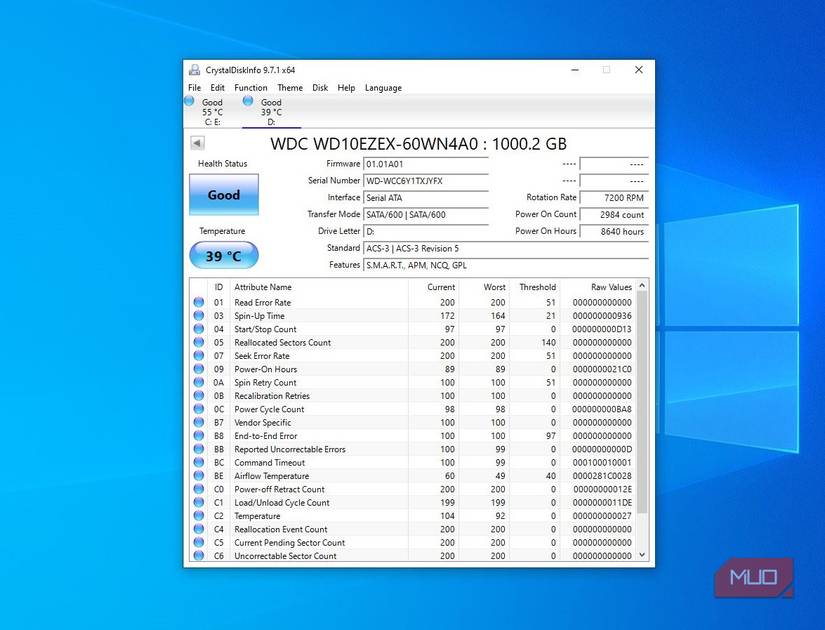Click the scrollbar down arrow in the attribute list
Screen dimensions: 825x630
tap(641, 554)
